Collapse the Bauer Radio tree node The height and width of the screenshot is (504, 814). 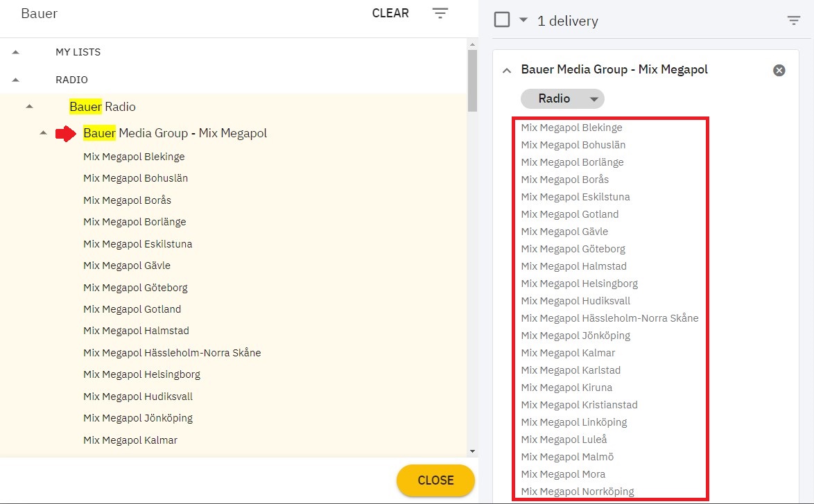tap(29, 107)
